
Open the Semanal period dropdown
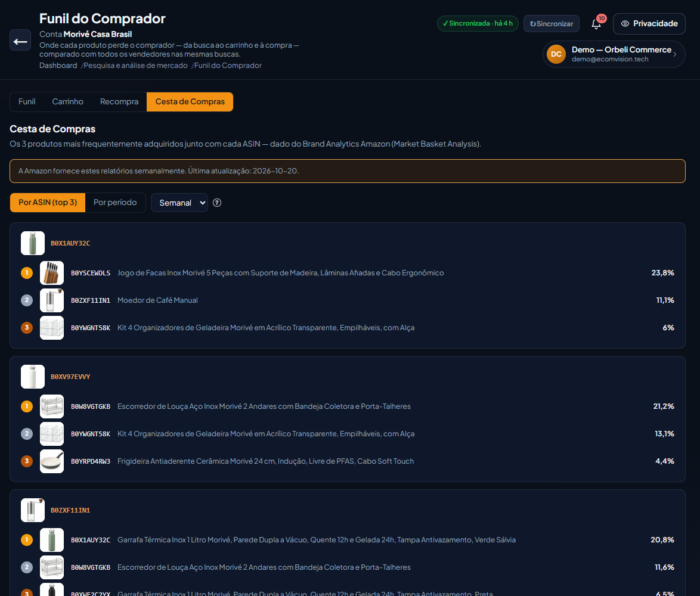pyautogui.click(x=179, y=203)
